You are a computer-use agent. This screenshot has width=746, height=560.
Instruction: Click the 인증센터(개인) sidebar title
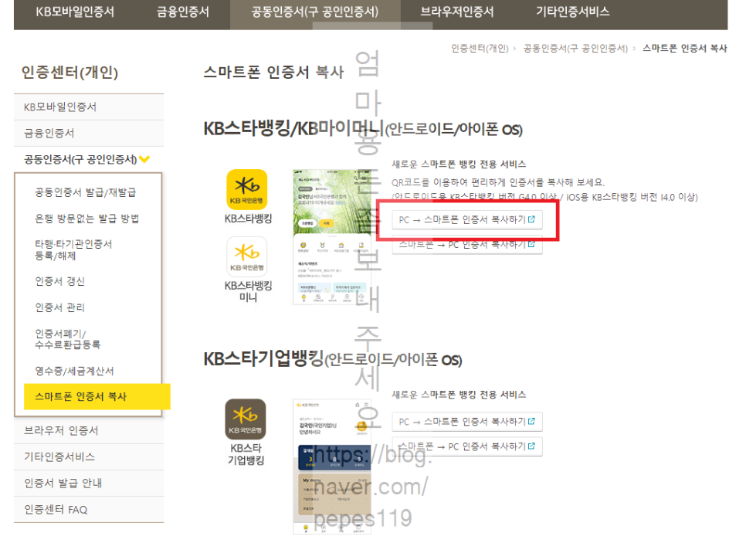(70, 73)
